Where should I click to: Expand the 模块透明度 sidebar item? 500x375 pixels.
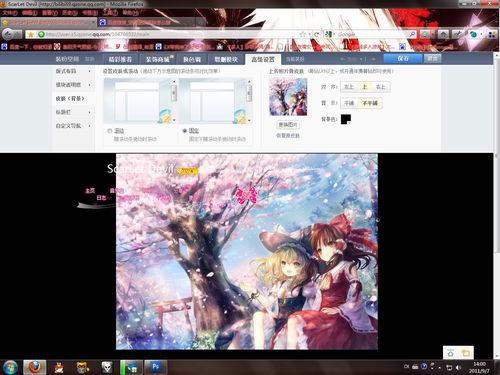[x=73, y=85]
